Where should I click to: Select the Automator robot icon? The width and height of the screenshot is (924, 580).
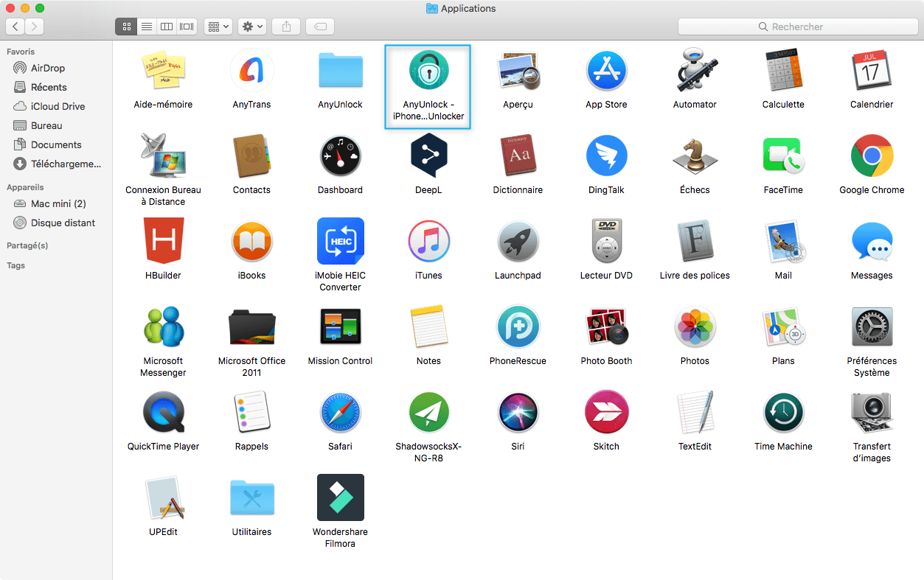[695, 71]
